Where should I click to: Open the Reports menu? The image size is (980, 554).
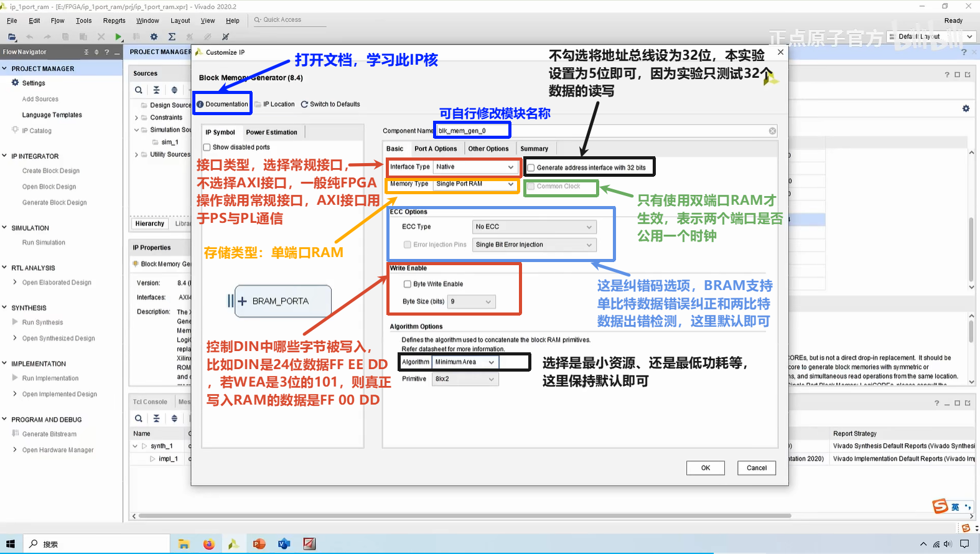114,21
